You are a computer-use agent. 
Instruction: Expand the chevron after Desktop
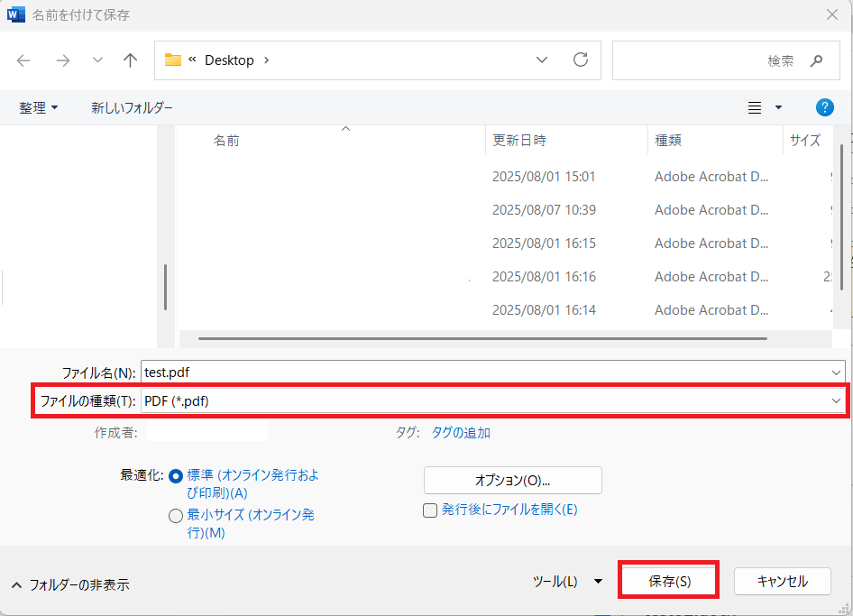point(267,60)
